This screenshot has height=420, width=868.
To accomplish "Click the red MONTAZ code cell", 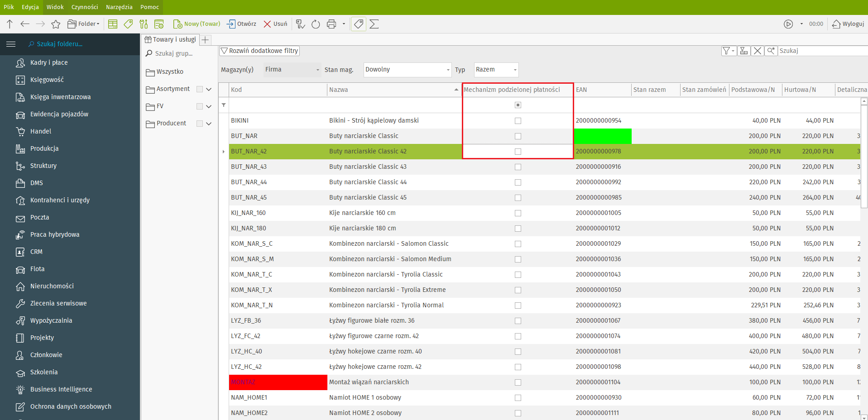I will click(278, 382).
